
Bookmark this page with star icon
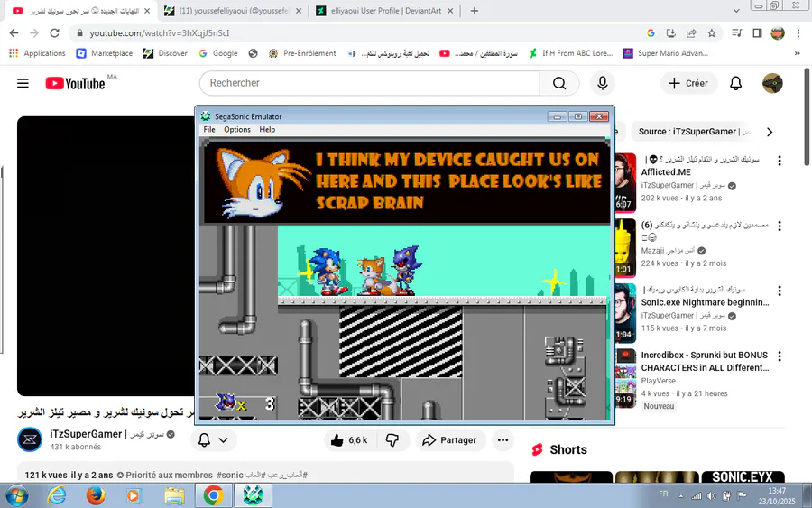coord(712,33)
